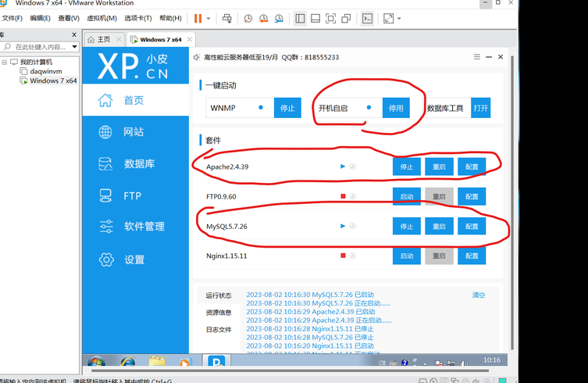Start the Nginx1.15.11 service
Viewport: 588px width, 383px height.
click(x=407, y=256)
